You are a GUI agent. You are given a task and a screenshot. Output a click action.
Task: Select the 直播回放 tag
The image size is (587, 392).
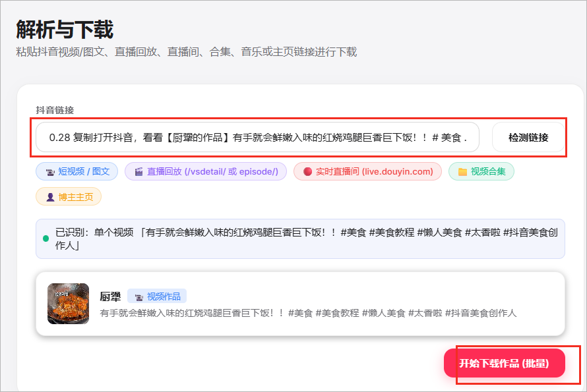[206, 171]
